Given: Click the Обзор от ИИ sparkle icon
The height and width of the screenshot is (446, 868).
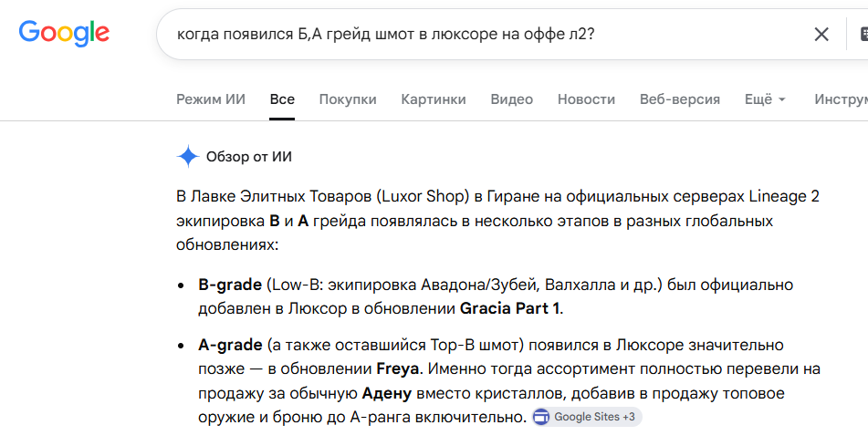Looking at the screenshot, I should coord(188,157).
